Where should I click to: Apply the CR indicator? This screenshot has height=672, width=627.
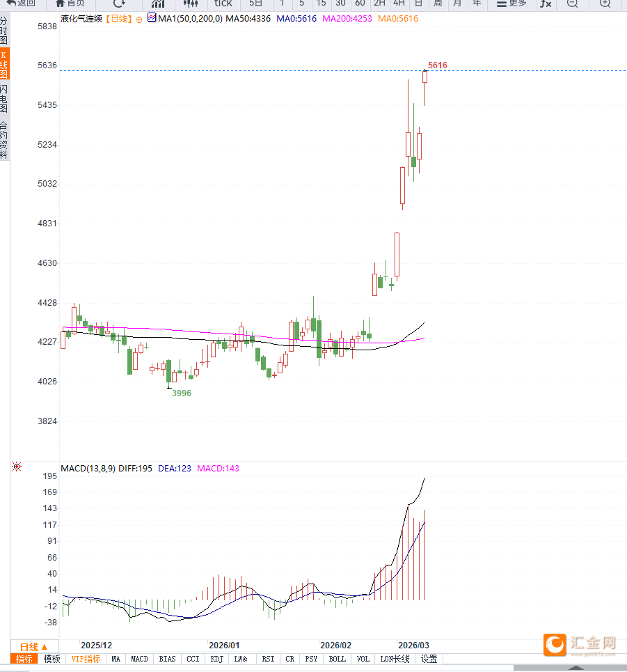pyautogui.click(x=290, y=659)
